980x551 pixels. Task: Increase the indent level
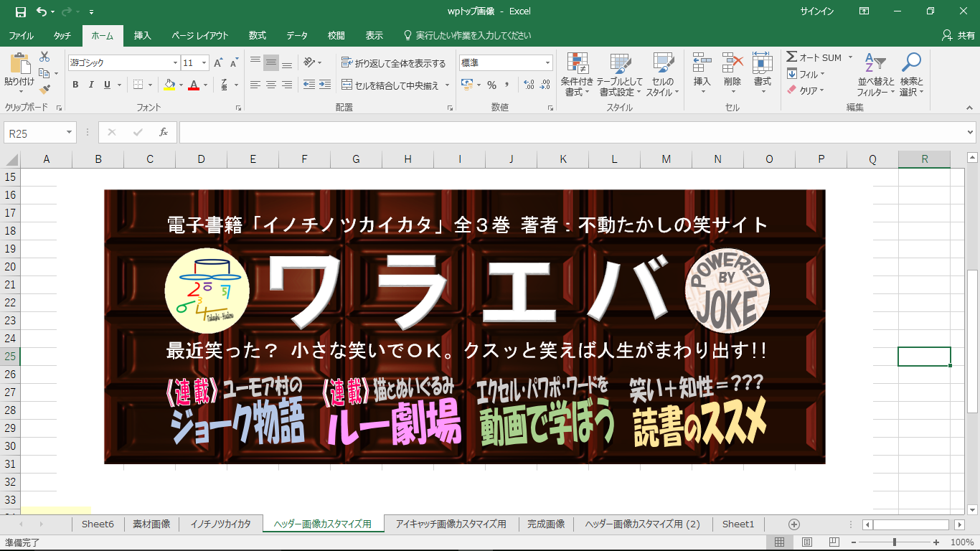coord(326,85)
